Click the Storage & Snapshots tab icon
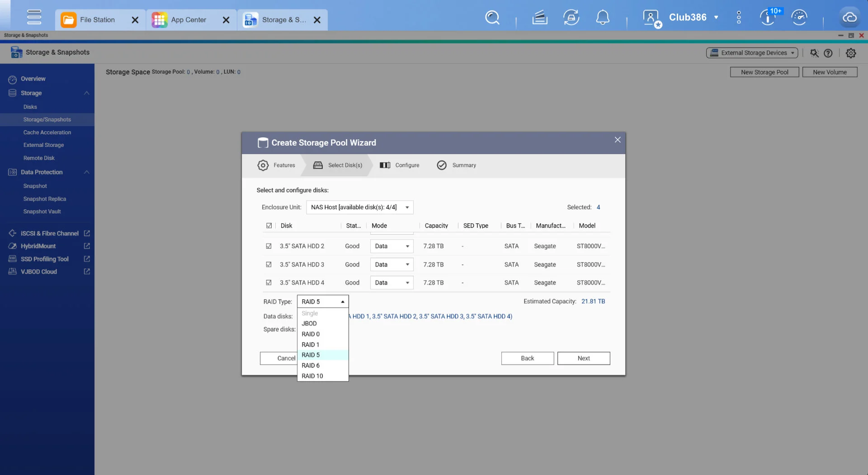This screenshot has height=475, width=868. (250, 20)
